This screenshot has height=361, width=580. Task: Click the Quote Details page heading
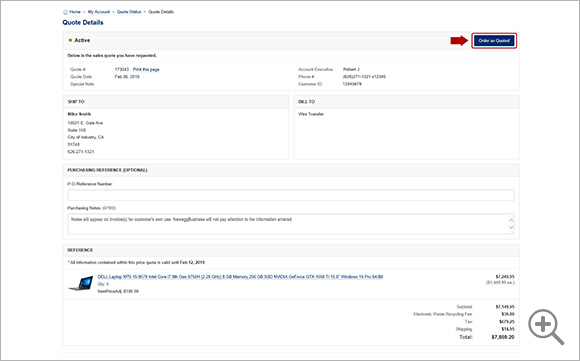point(83,23)
